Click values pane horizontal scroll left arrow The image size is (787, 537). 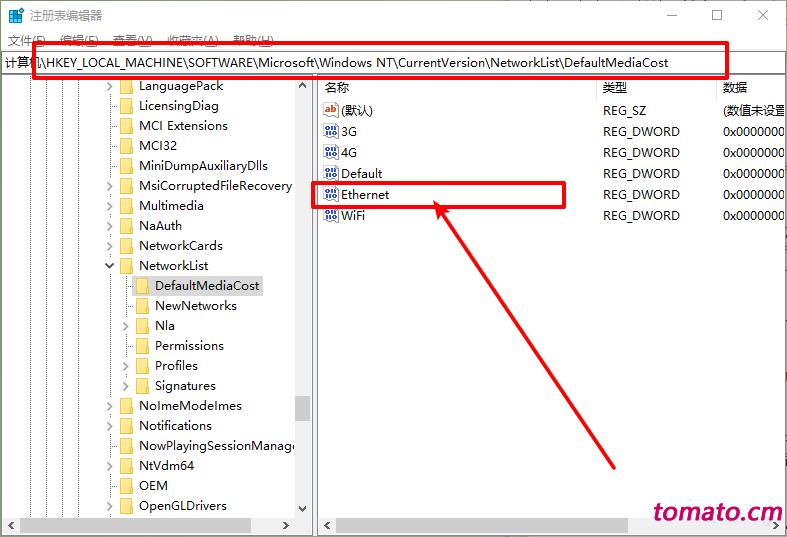click(x=327, y=525)
